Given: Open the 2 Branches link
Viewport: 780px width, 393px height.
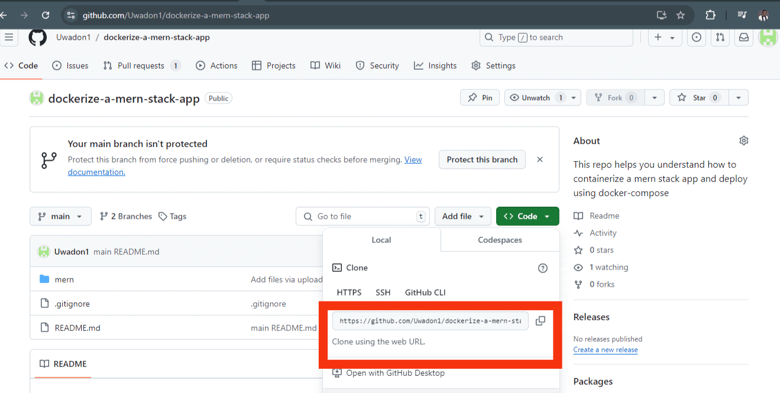Looking at the screenshot, I should (126, 216).
